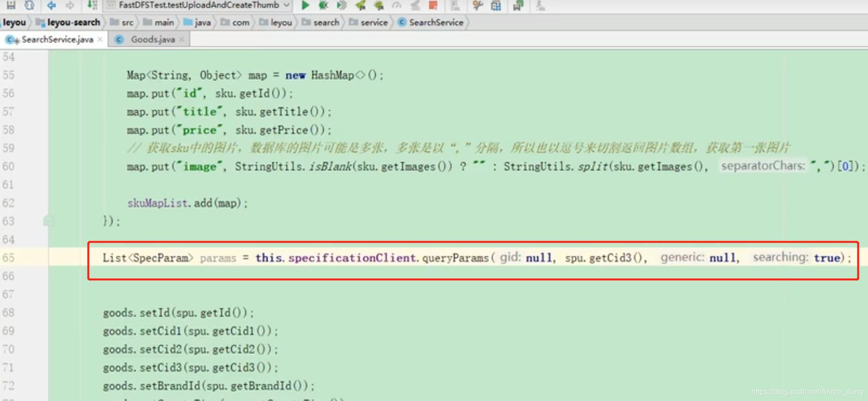Click the Save All toolbar icon
The height and width of the screenshot is (401, 868).
tap(11, 5)
